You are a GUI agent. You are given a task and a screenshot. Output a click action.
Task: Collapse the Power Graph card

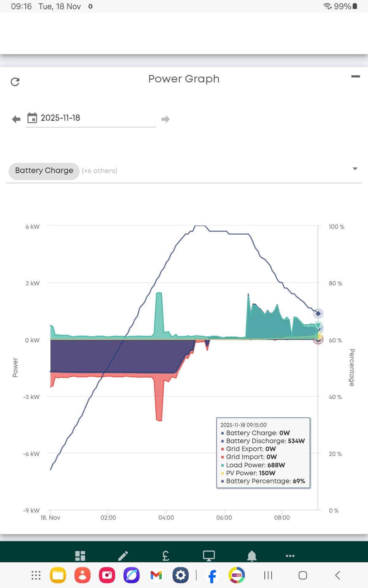pyautogui.click(x=355, y=77)
